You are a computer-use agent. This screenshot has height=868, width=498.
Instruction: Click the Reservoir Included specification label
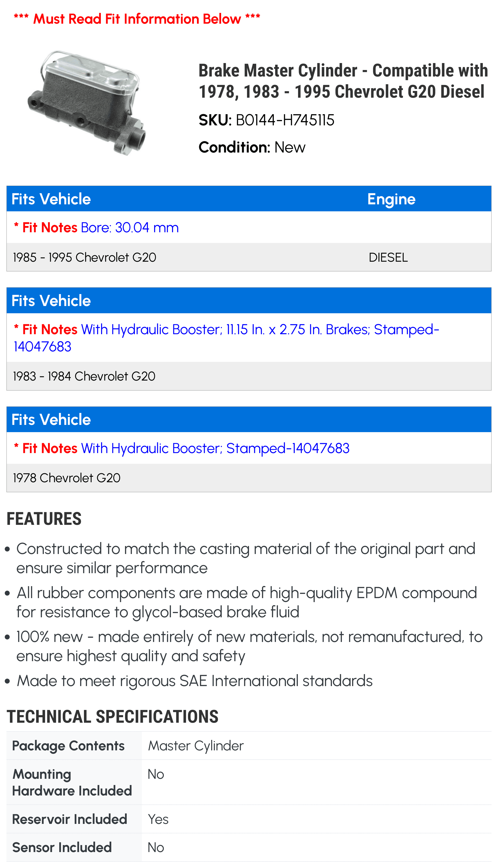70,819
